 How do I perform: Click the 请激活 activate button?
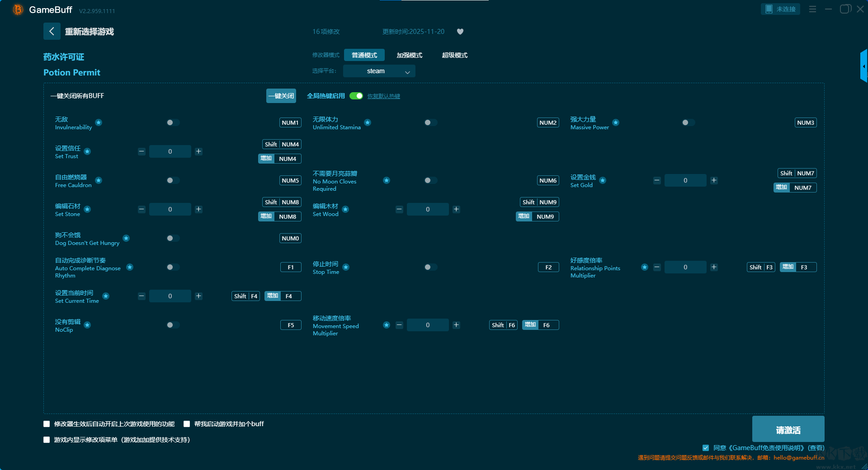click(788, 429)
